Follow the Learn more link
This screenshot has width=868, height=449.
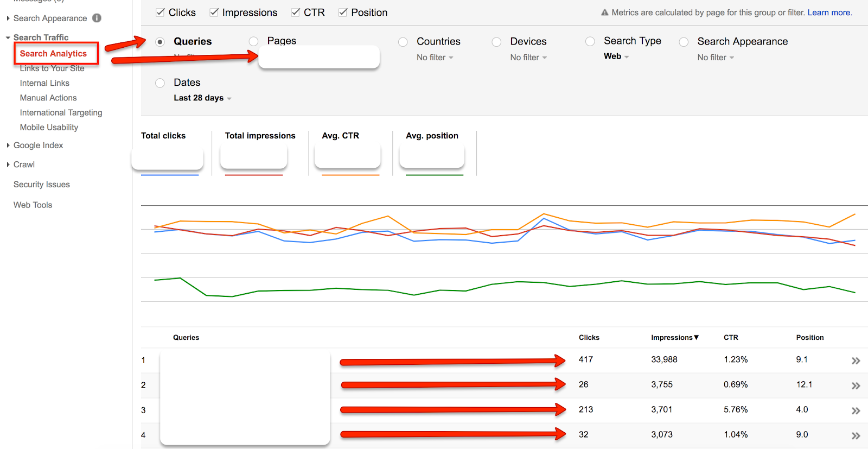[829, 12]
